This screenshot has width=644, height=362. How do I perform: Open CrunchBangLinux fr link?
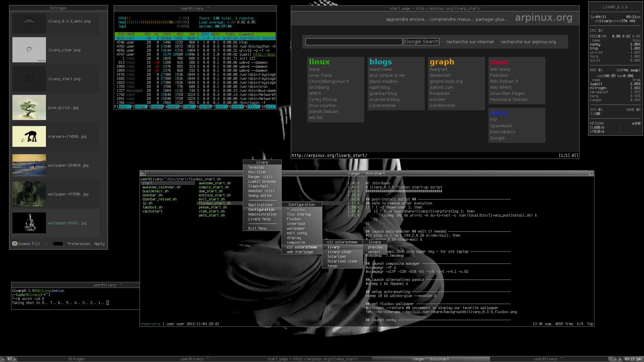[x=329, y=81]
